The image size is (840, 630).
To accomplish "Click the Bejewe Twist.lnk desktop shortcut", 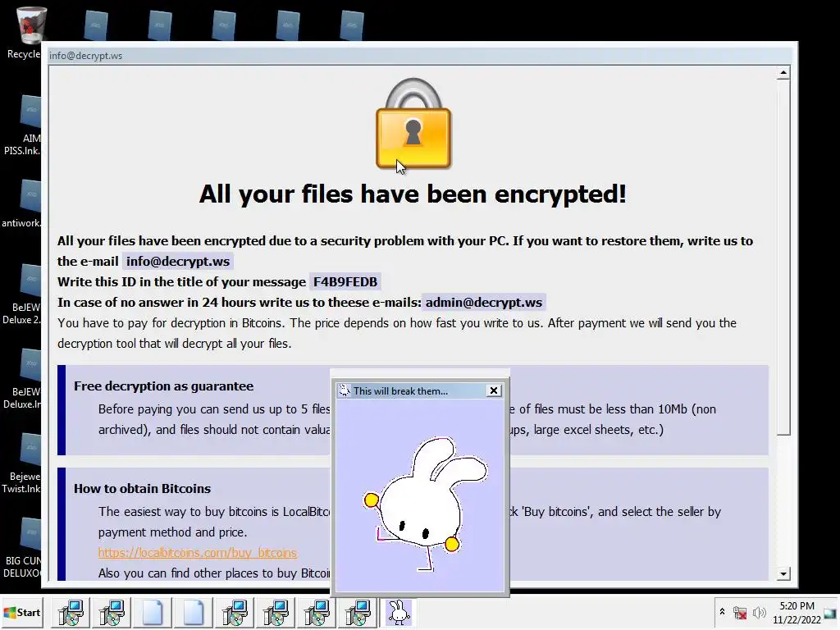I will coord(22,463).
